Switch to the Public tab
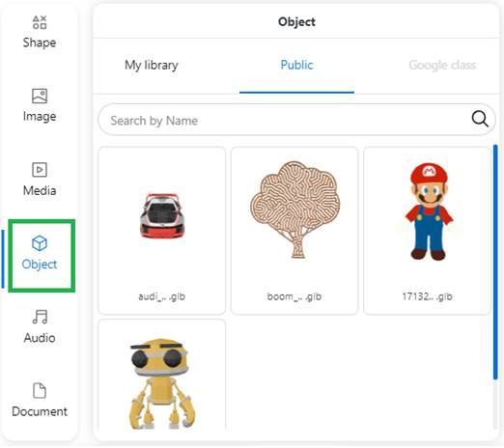Viewport: 504px width, 448px height. 296,65
